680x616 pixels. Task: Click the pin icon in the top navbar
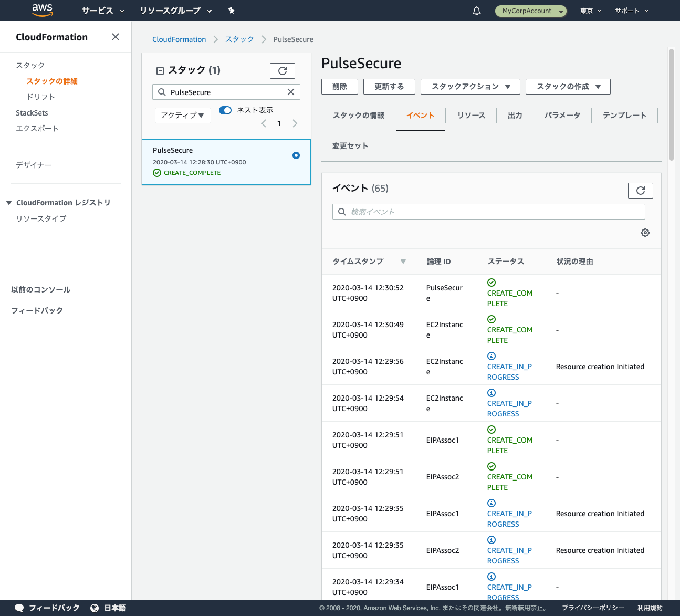[231, 11]
